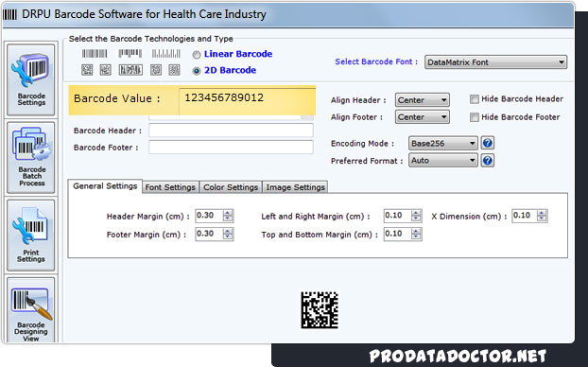Select the Linear Barcode radio button
This screenshot has height=367, width=588.
tap(197, 55)
